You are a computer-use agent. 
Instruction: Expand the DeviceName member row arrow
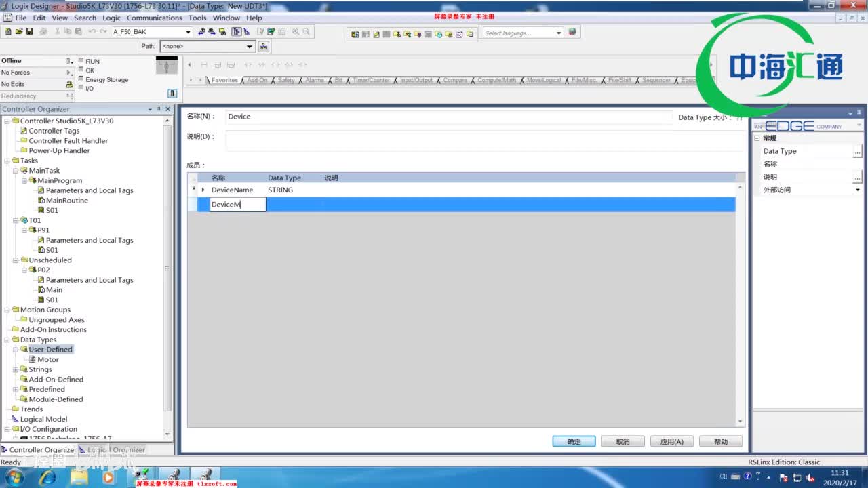pos(203,190)
